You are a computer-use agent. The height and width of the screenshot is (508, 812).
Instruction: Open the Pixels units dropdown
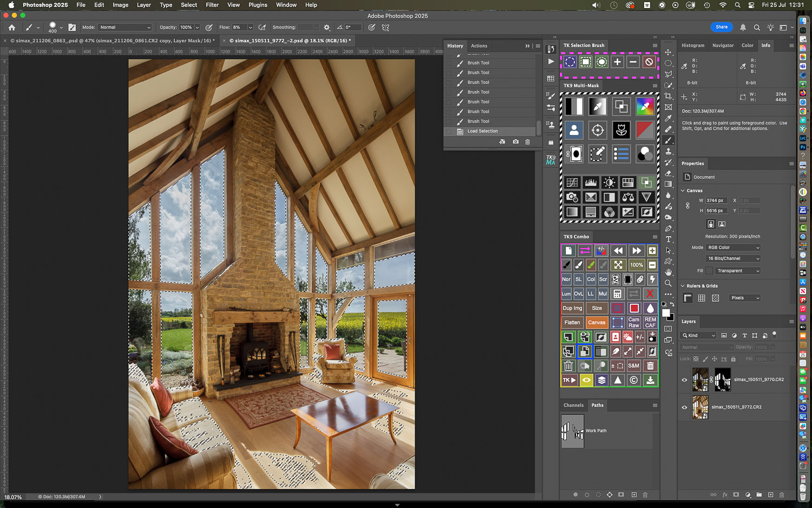(x=745, y=298)
